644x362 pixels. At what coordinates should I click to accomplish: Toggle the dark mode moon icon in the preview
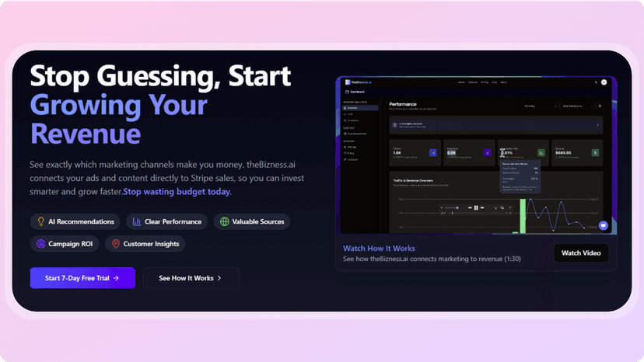(x=596, y=82)
